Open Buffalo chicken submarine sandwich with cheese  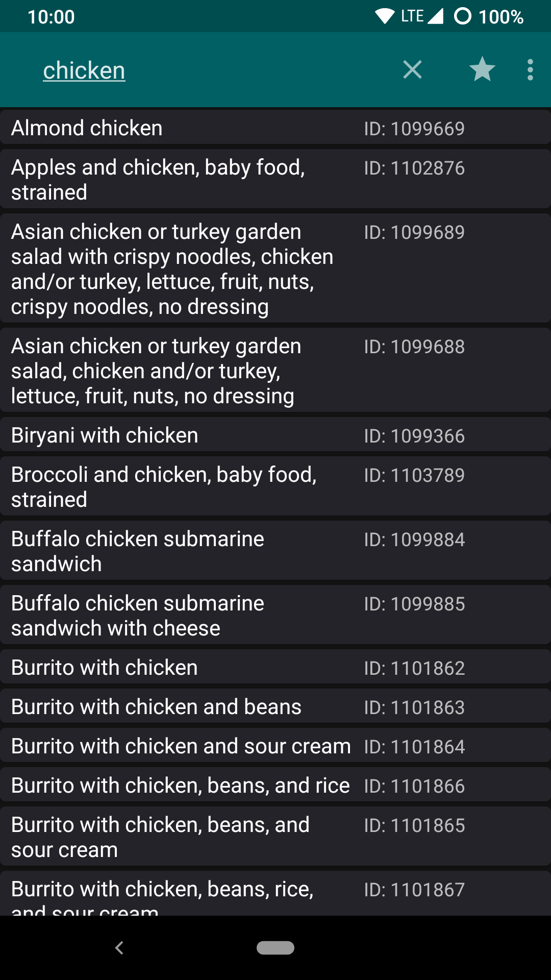(275, 616)
